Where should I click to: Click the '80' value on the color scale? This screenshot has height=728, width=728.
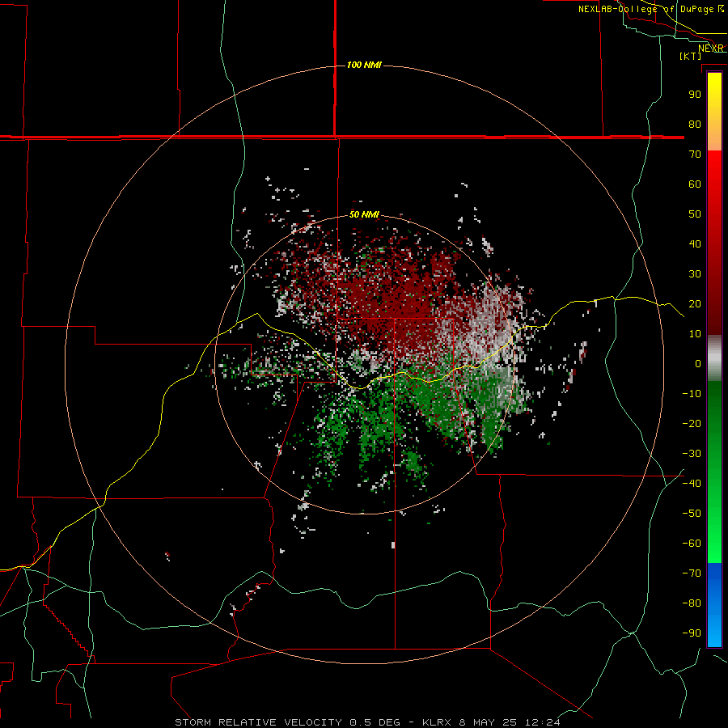pyautogui.click(x=695, y=125)
